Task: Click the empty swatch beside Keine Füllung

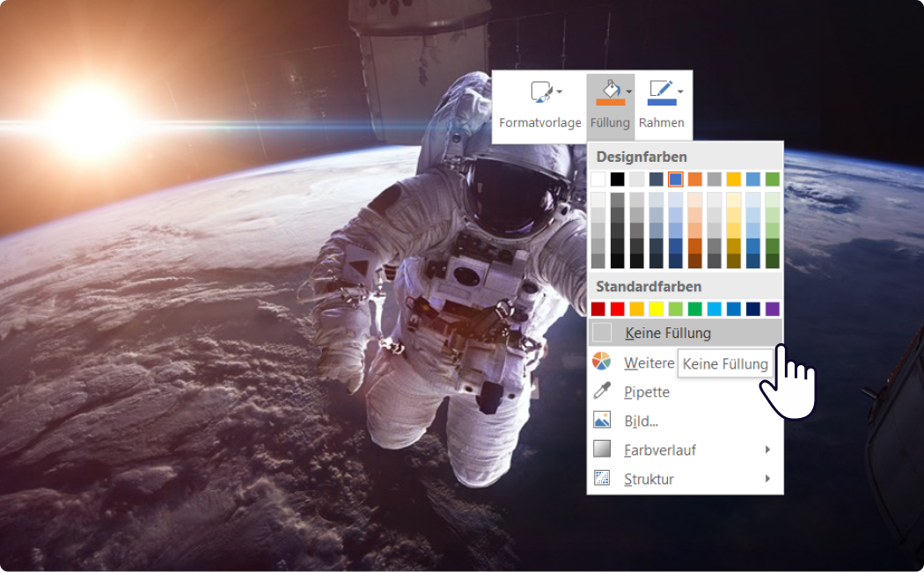Action: 602,333
